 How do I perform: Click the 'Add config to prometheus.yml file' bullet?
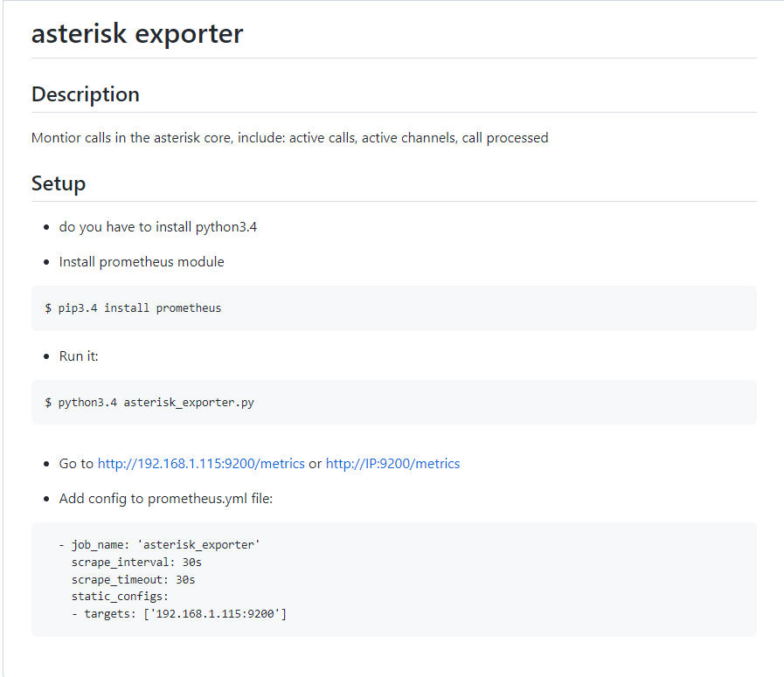pyautogui.click(x=166, y=499)
